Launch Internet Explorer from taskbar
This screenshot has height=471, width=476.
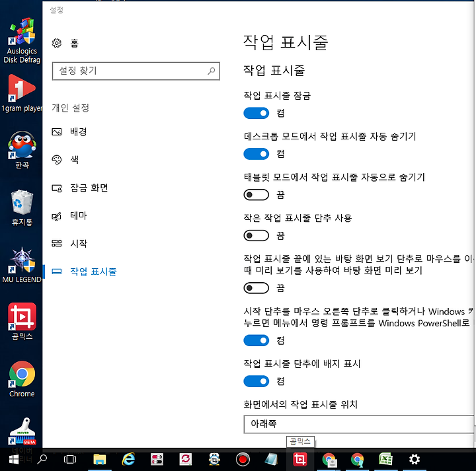point(128,460)
